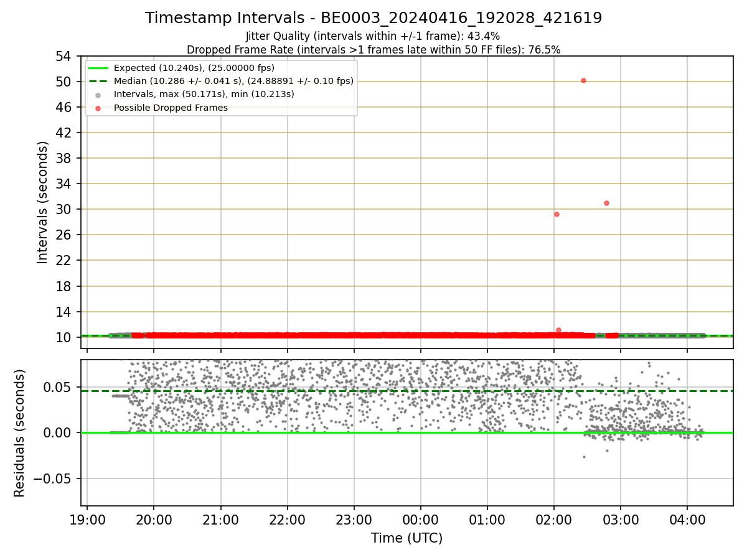This screenshot has width=747, height=560.
Task: Click the "30" y-axis tick label
Action: (64, 209)
